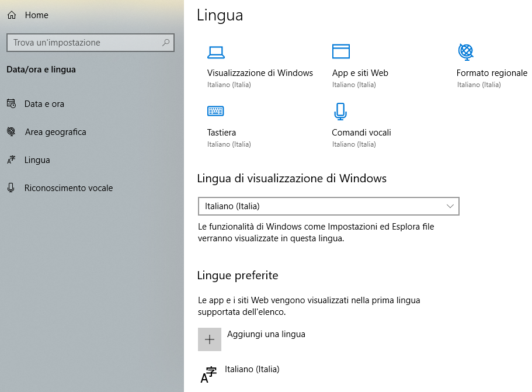Open Formato regionale settings
Viewport: 532px width, 392px height.
pyautogui.click(x=492, y=73)
